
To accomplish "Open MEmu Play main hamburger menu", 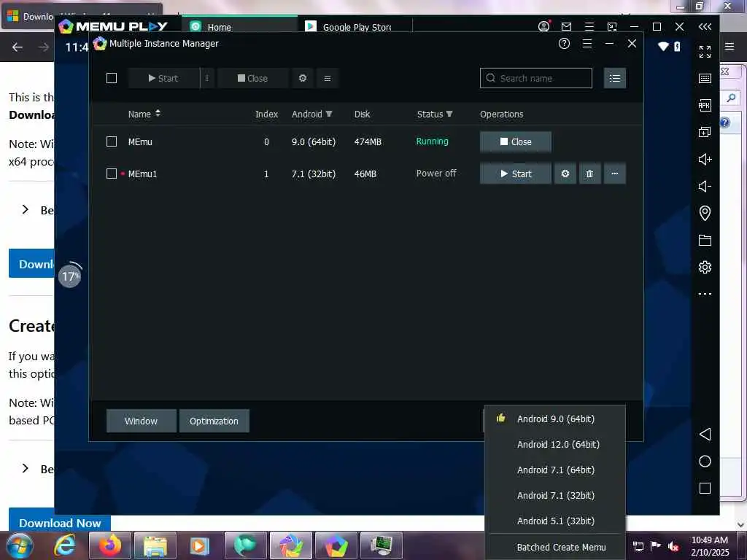I will point(589,27).
